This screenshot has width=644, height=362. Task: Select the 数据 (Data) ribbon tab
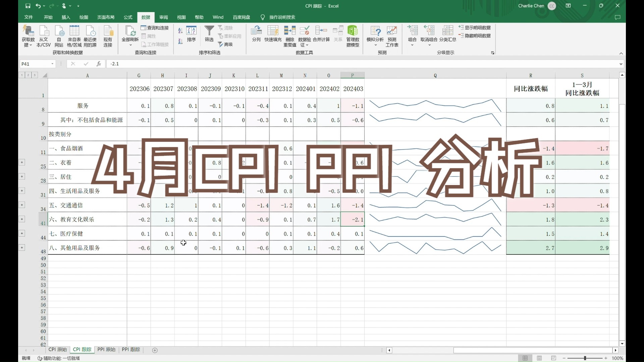pos(146,17)
